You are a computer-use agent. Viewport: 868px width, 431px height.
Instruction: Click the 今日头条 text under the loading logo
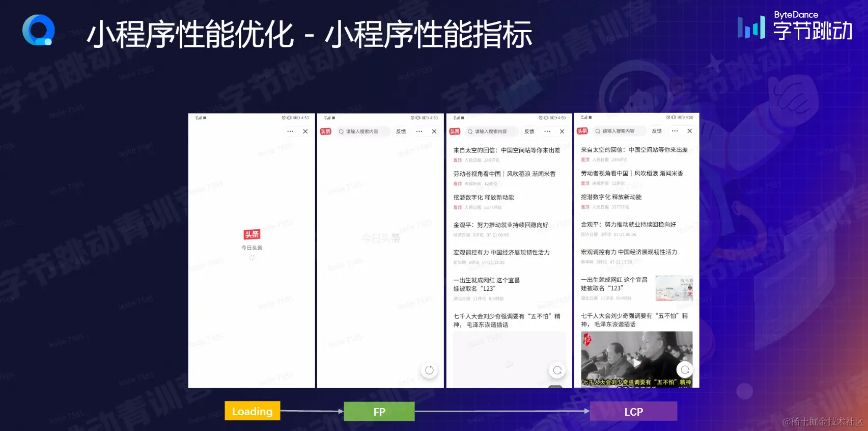[252, 248]
